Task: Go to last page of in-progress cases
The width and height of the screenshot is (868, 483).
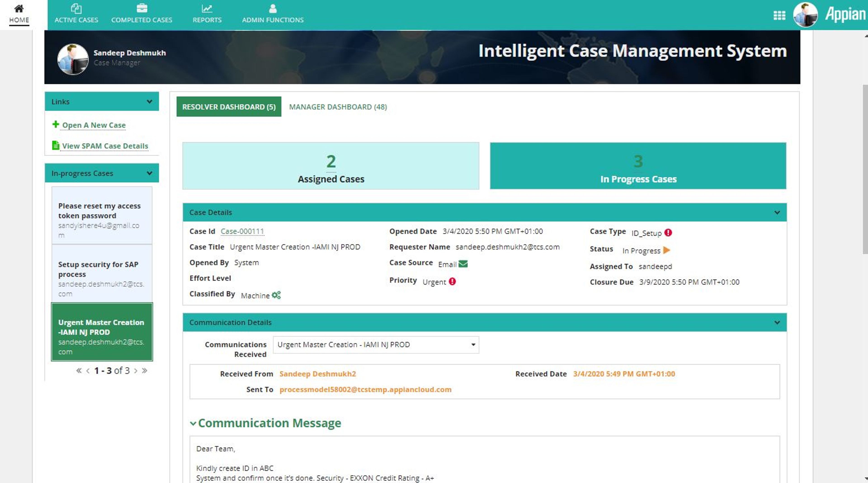Action: [x=145, y=370]
